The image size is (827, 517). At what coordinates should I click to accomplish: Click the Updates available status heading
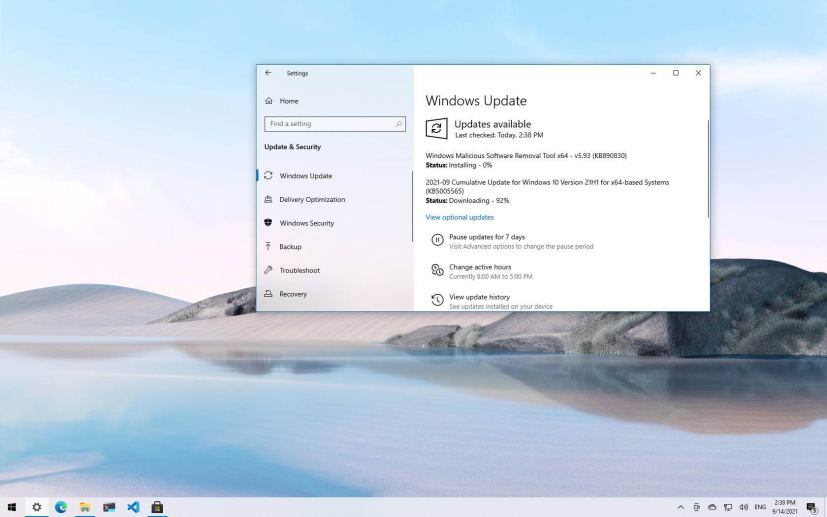[493, 124]
